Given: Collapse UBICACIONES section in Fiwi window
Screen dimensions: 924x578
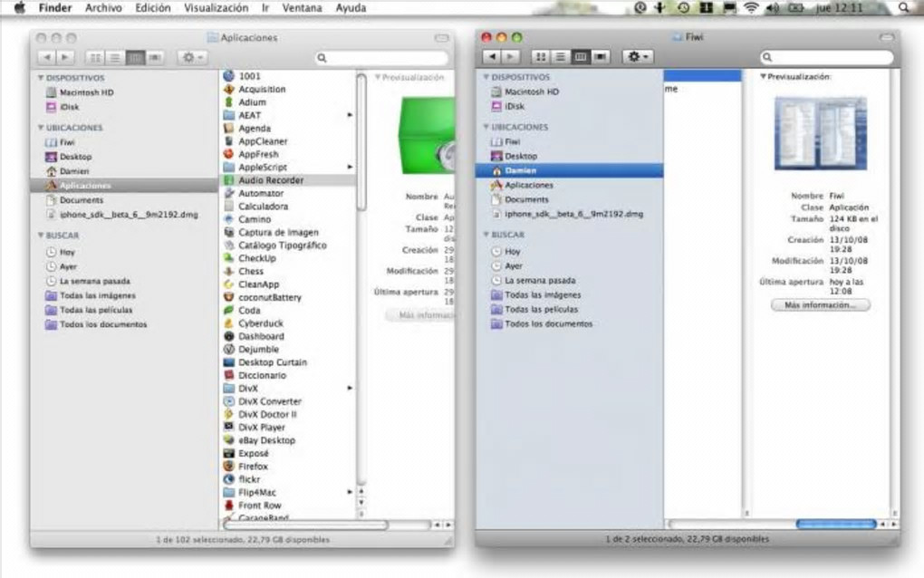Looking at the screenshot, I should point(486,127).
